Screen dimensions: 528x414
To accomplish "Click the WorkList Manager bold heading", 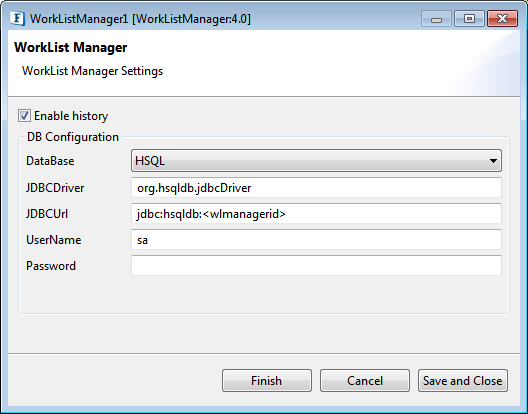I will point(71,47).
